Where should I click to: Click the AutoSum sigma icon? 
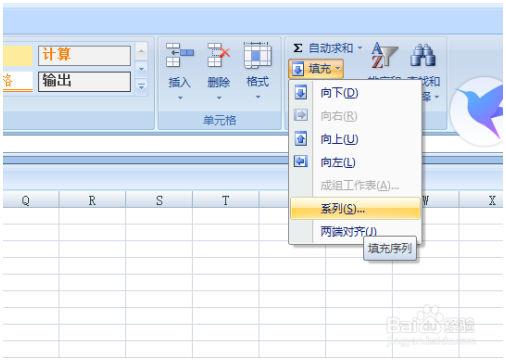coord(298,48)
